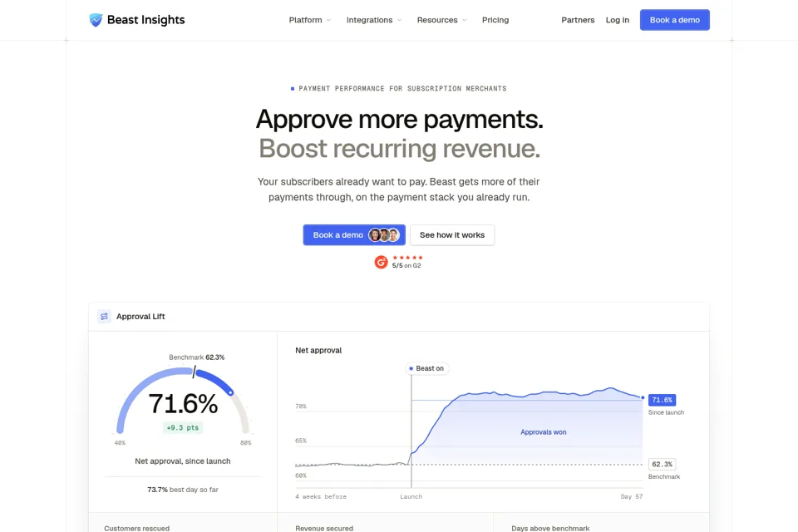Image resolution: width=798 pixels, height=532 pixels.
Task: Click See how it works button
Action: [x=452, y=234]
